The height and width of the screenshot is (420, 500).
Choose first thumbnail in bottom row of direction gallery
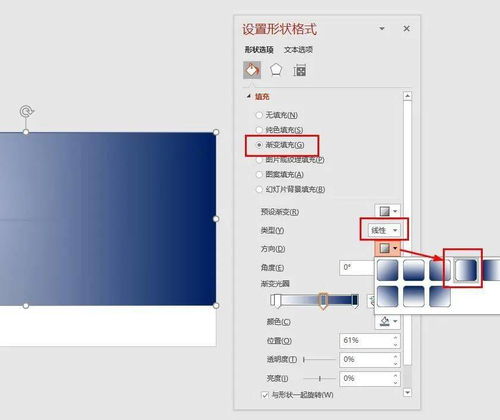[x=387, y=296]
